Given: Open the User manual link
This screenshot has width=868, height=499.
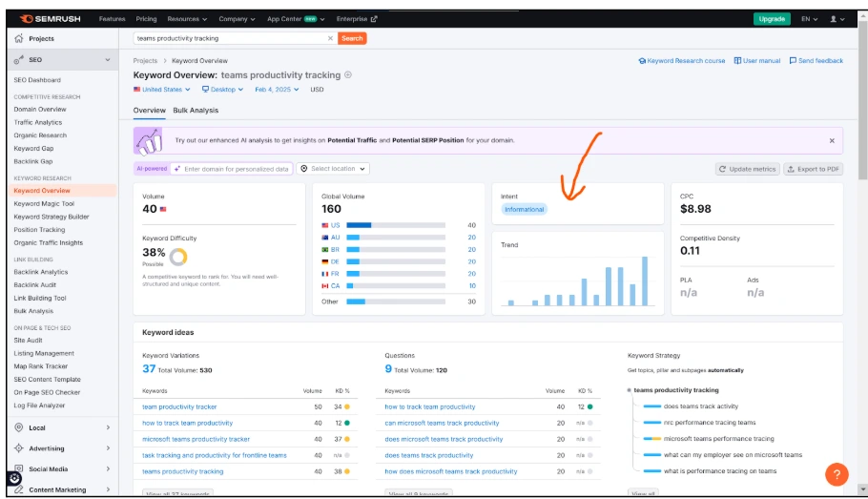Looking at the screenshot, I should point(756,61).
